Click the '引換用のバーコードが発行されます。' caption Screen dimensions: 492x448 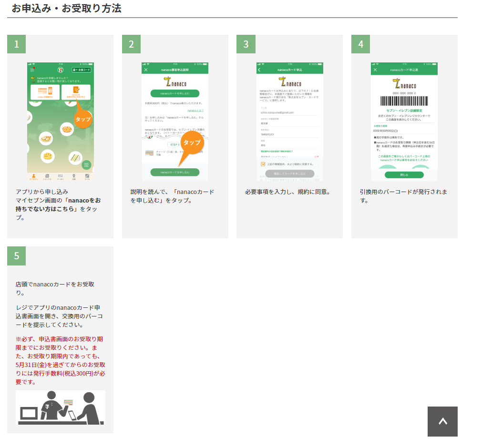tap(403, 196)
